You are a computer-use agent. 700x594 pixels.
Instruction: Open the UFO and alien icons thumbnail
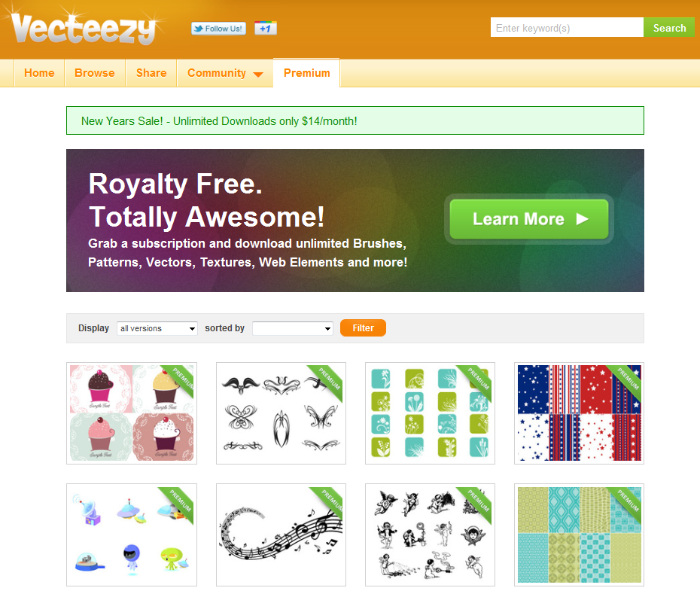pyautogui.click(x=132, y=535)
